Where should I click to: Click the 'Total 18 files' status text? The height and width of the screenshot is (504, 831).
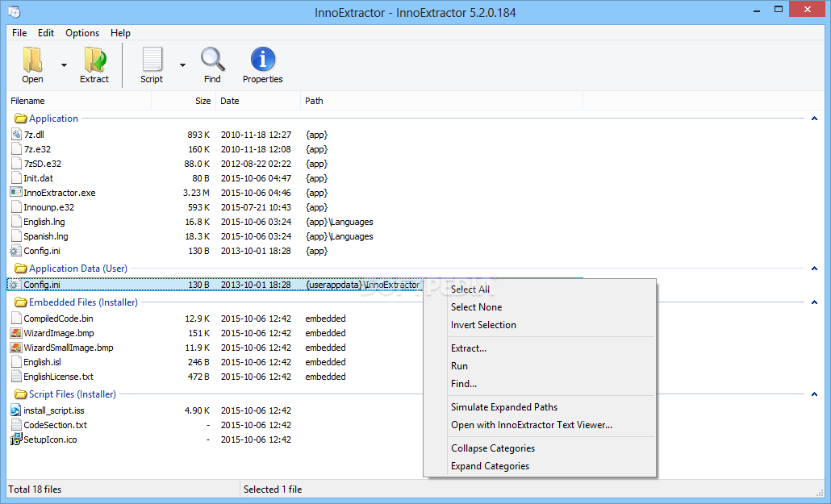click(x=35, y=489)
